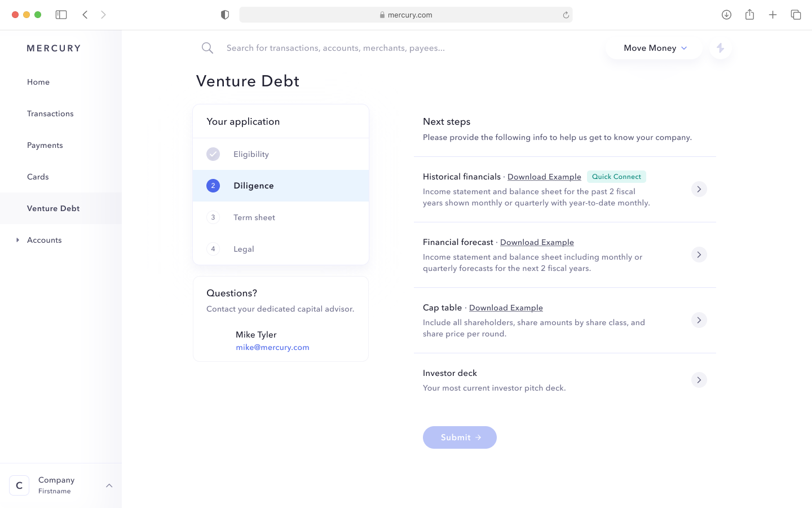Click the step 2 Diligence badge
Screen dimensions: 812x508
tap(213, 186)
